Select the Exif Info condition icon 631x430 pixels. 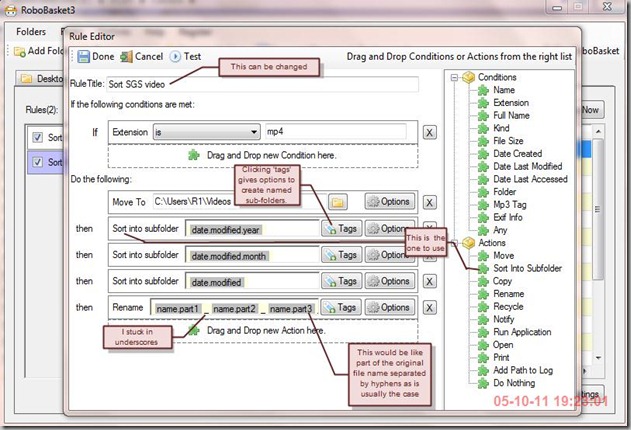click(483, 218)
